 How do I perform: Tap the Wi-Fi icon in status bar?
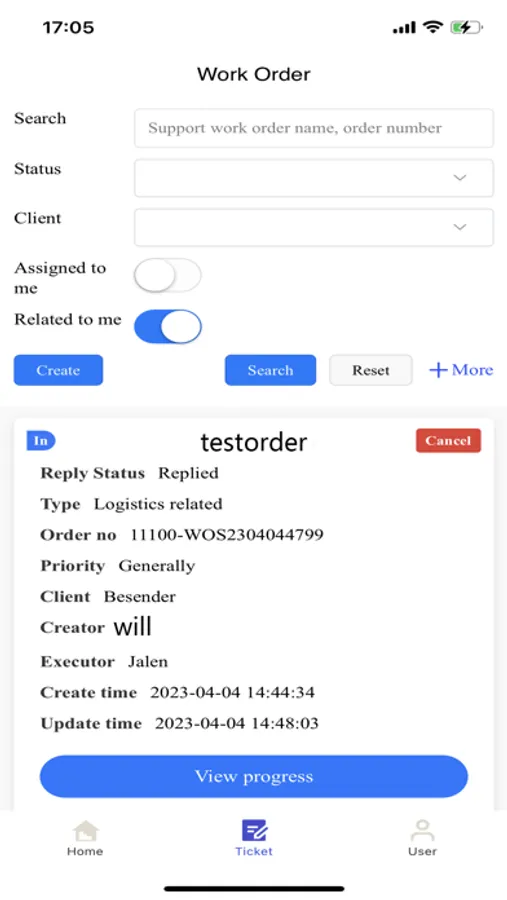[x=432, y=27]
